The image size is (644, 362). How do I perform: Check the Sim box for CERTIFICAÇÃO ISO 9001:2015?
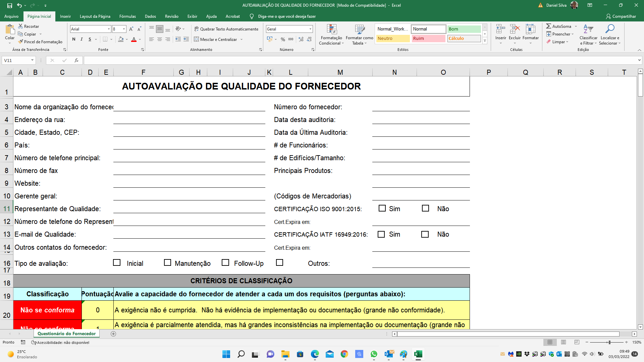click(382, 208)
